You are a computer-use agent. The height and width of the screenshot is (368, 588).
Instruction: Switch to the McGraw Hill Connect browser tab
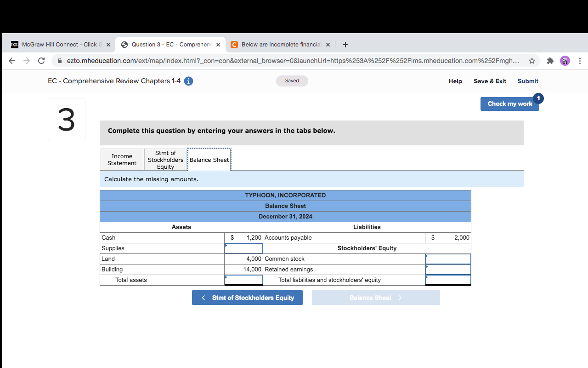pyautogui.click(x=60, y=45)
